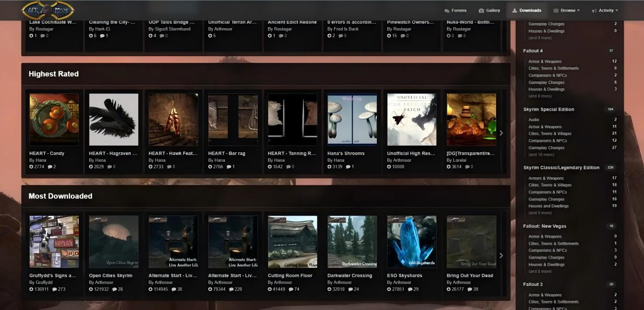
Task: Expand the Browse dropdown menu
Action: (566, 10)
